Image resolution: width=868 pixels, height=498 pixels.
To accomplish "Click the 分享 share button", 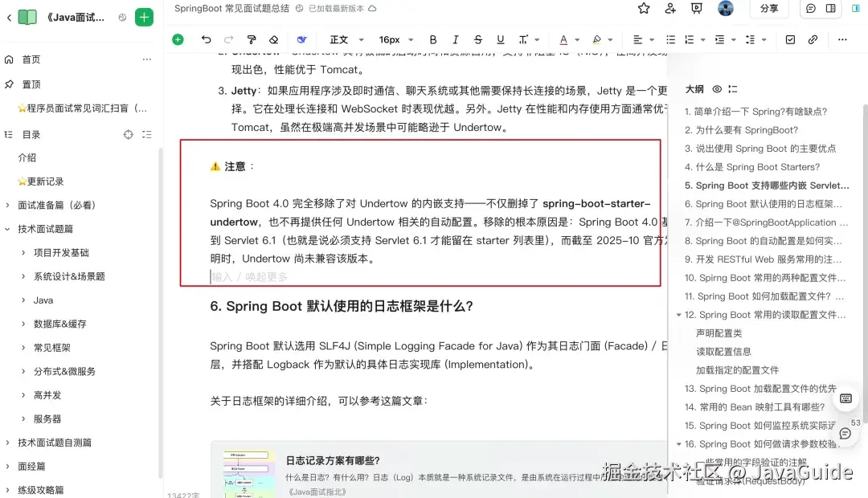I will tap(769, 8).
